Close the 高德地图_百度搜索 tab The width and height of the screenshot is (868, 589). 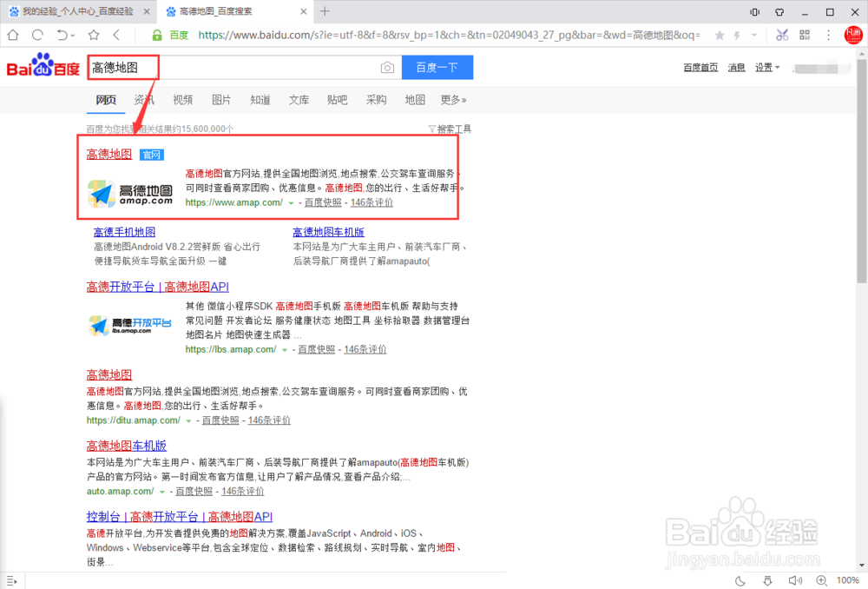click(303, 11)
